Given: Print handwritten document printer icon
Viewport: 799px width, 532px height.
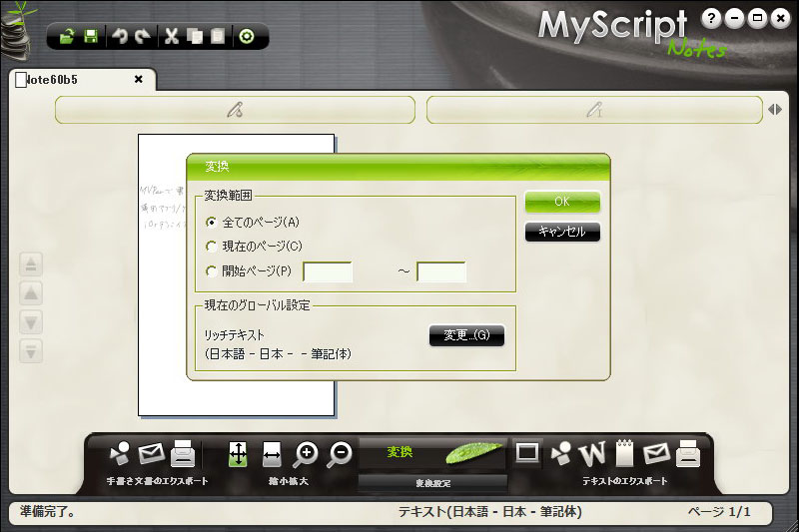Looking at the screenshot, I should 183,453.
